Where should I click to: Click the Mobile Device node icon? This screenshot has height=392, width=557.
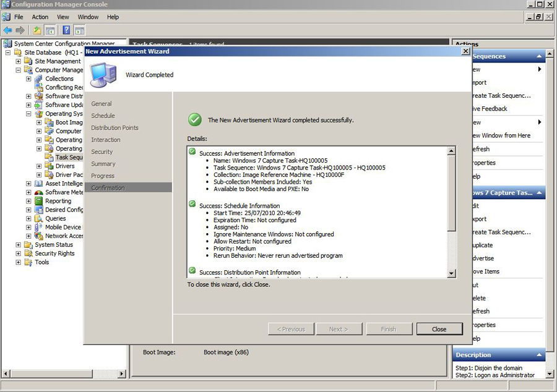point(38,227)
